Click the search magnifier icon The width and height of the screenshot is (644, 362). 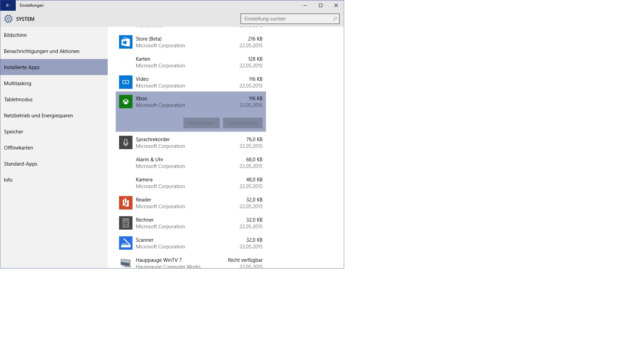(x=335, y=19)
